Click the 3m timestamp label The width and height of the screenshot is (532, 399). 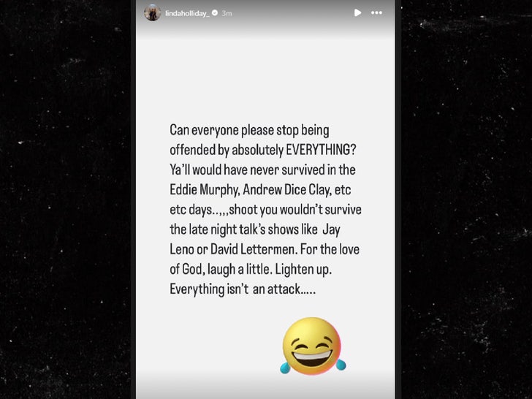[x=227, y=13]
